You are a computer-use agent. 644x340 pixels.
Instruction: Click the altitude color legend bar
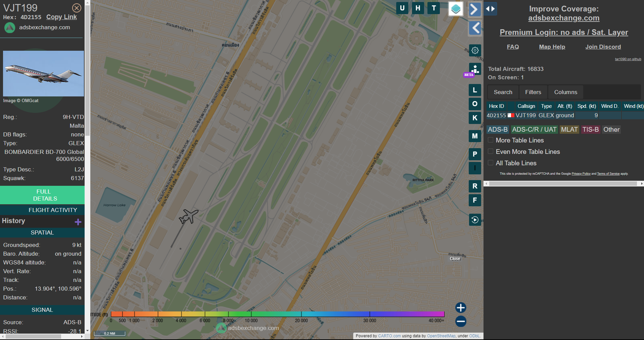(277, 314)
